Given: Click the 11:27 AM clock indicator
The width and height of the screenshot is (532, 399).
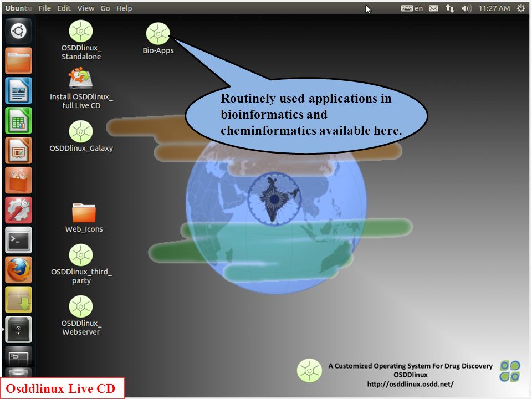Looking at the screenshot, I should coord(494,8).
